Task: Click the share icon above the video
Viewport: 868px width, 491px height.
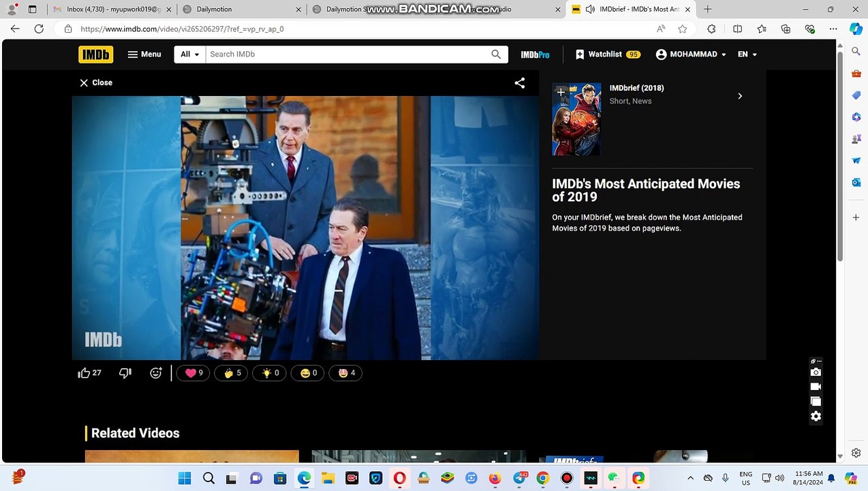Action: pos(520,83)
